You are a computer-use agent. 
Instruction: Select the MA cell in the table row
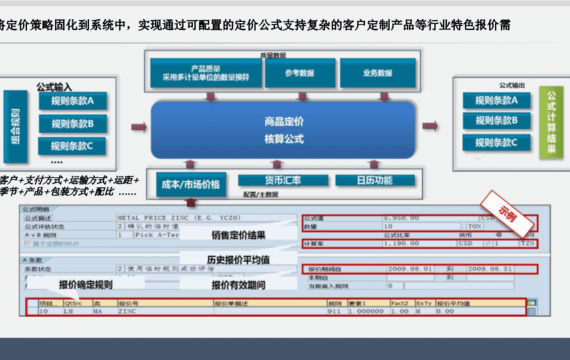105,311
